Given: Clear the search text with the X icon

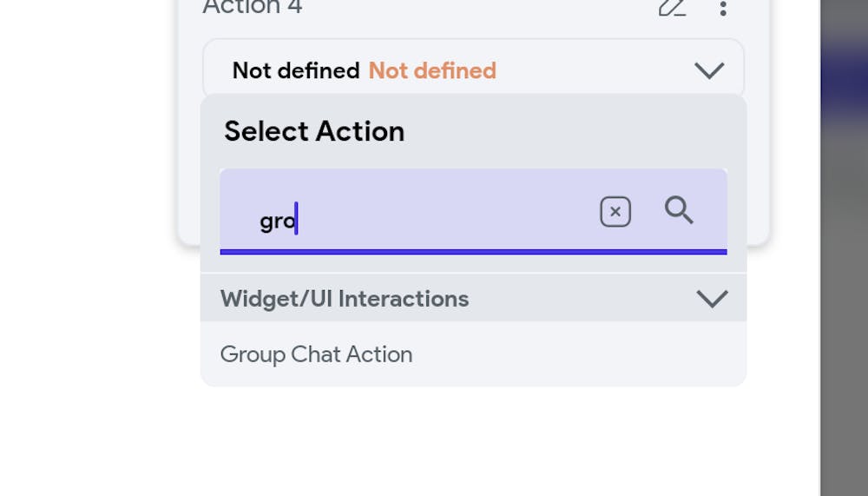Looking at the screenshot, I should coord(615,212).
